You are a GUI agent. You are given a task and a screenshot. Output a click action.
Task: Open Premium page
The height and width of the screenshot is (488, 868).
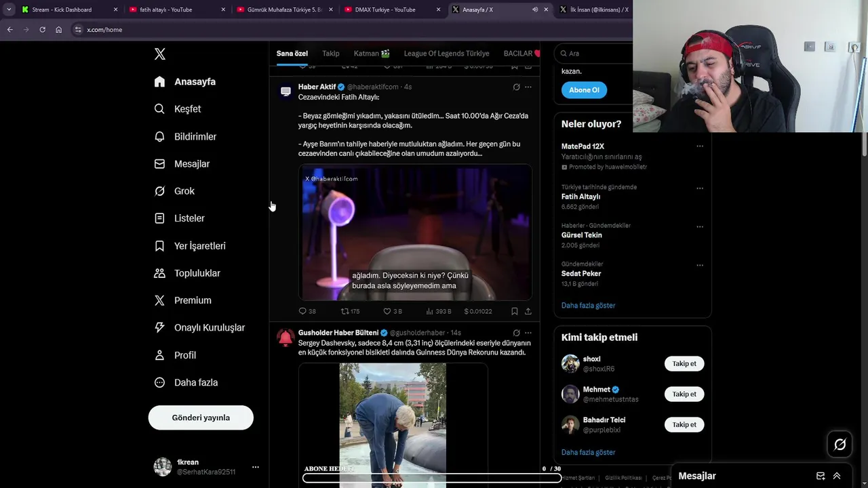point(183,300)
